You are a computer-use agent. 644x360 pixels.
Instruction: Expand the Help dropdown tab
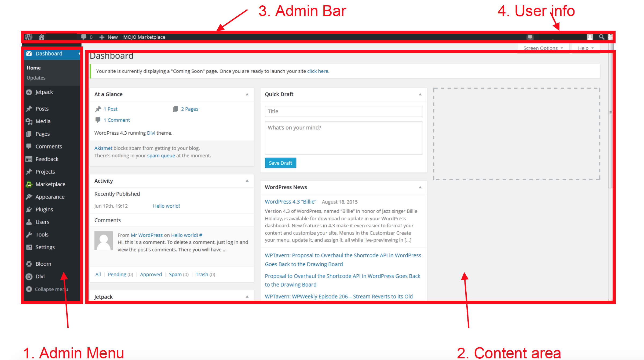coord(586,48)
